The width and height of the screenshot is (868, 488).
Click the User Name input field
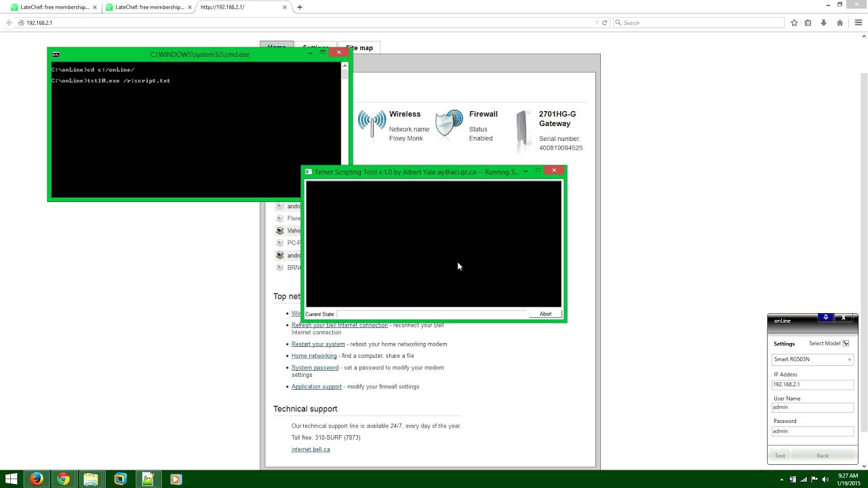(x=812, y=407)
